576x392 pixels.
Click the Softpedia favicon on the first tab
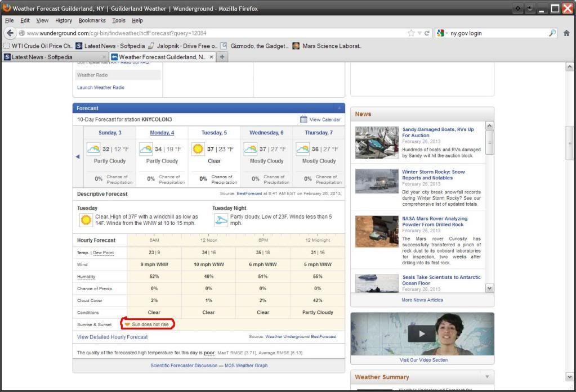(x=7, y=57)
